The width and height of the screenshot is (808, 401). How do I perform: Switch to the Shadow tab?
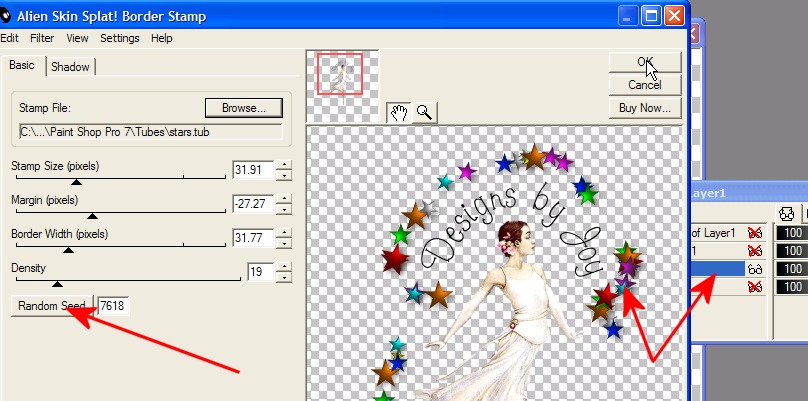[71, 67]
